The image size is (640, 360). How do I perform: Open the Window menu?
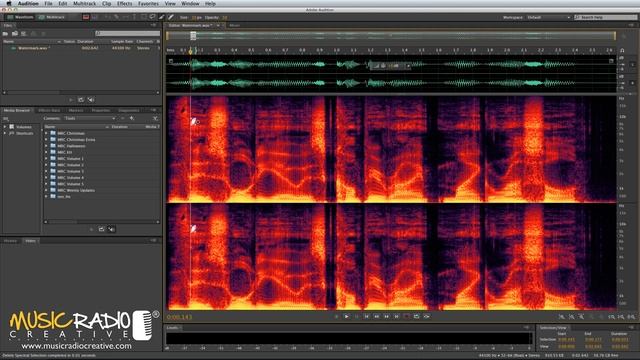click(x=190, y=3)
